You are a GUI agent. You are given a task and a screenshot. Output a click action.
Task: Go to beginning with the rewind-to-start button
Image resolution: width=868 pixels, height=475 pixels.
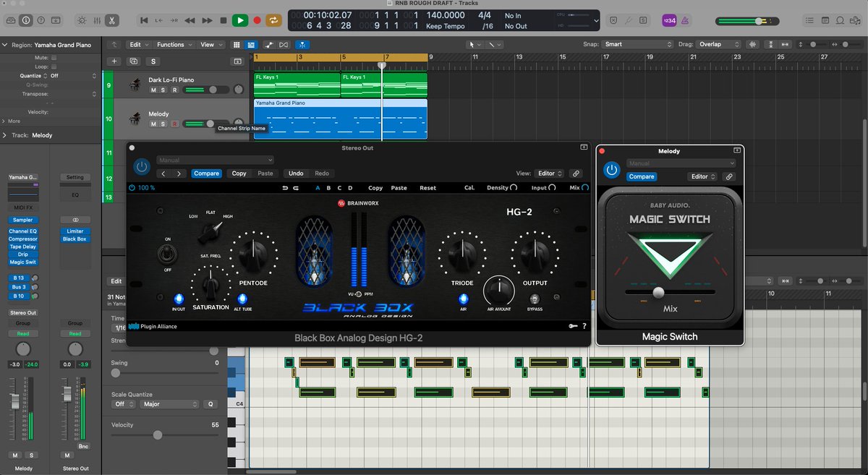(x=145, y=20)
